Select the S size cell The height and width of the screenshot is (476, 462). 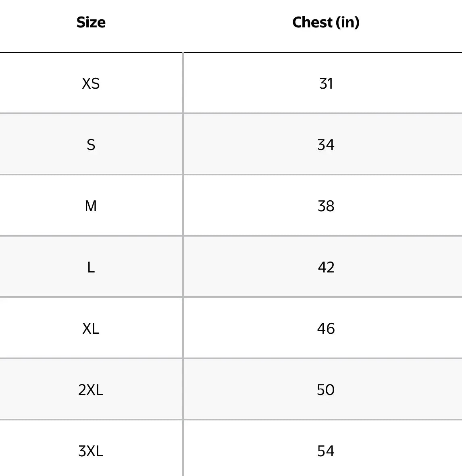tap(91, 145)
